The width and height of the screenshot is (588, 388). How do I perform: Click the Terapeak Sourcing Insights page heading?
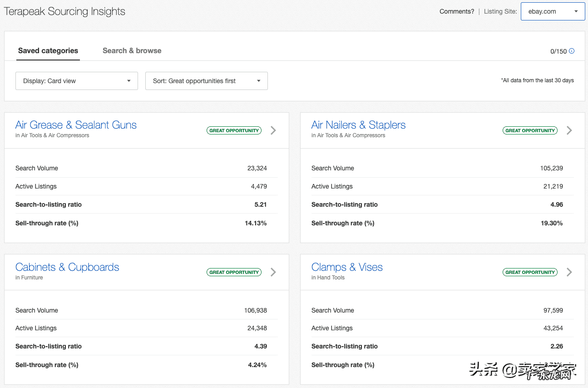[64, 12]
